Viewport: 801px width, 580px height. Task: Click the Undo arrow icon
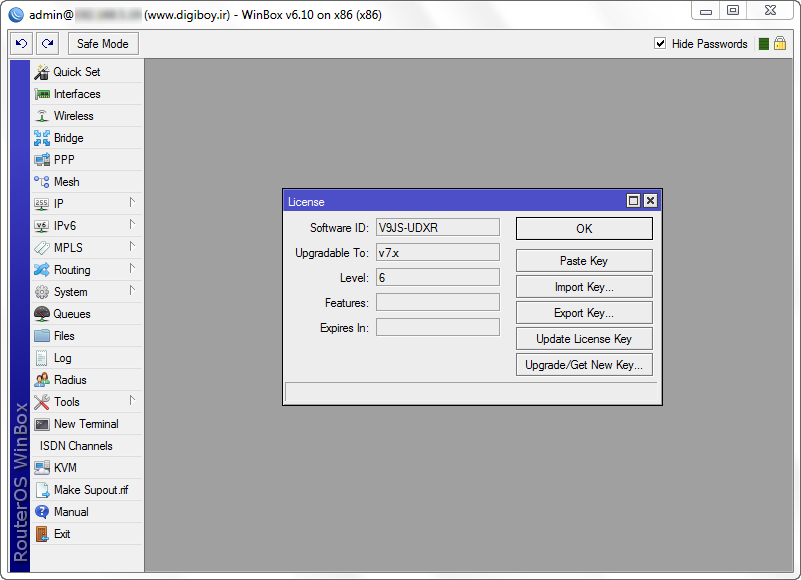(21, 43)
